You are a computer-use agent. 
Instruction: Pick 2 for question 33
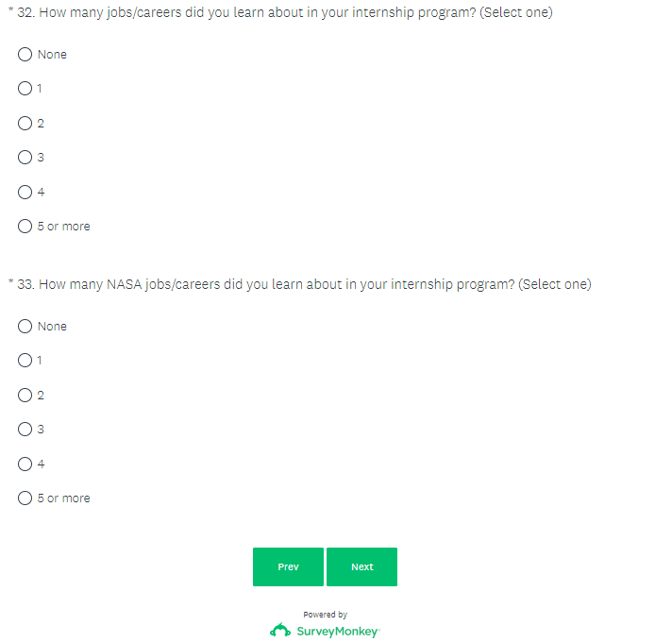(x=25, y=396)
